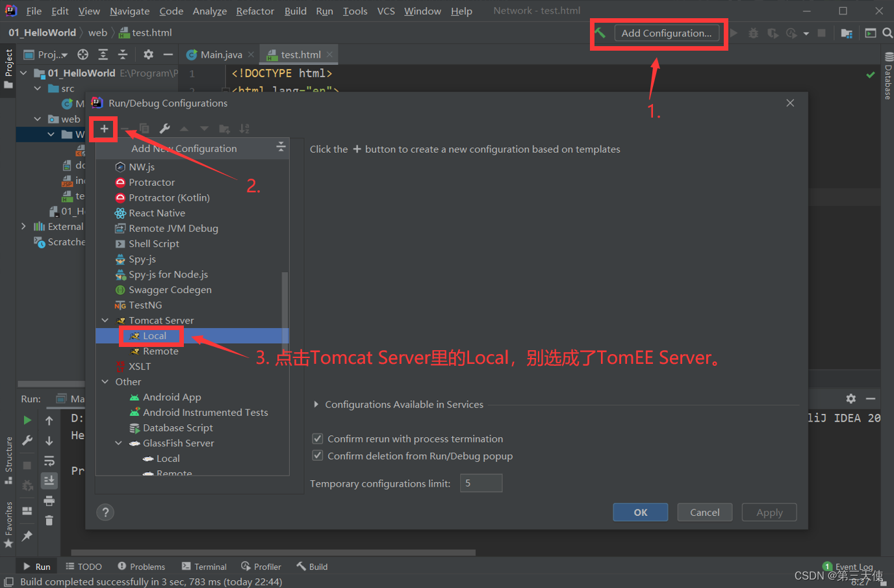Close the Main.java editor tab
This screenshot has width=894, height=588.
point(251,55)
